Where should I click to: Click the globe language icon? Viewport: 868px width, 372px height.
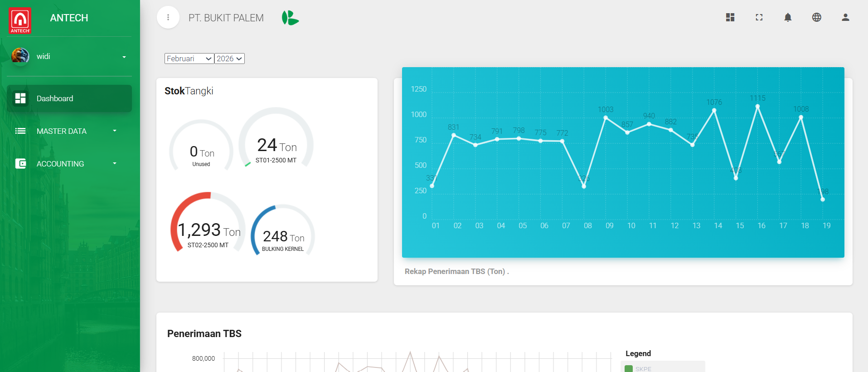(x=816, y=17)
